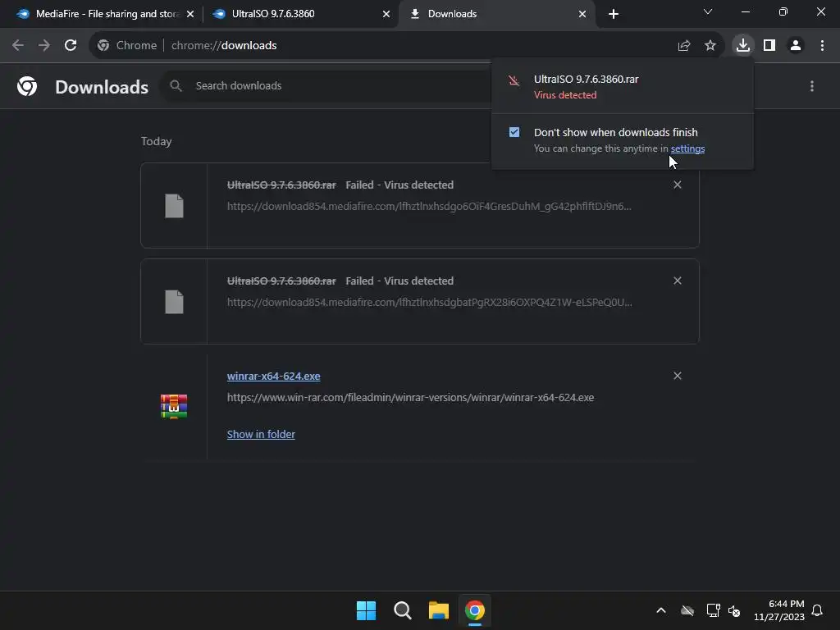
Task: Click Show in folder for WinRAR
Action: point(261,435)
